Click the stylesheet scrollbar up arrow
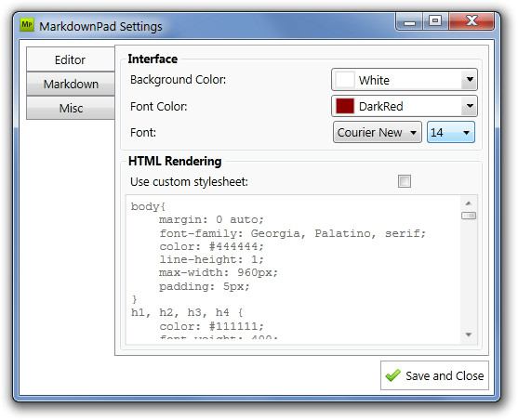518x420 pixels. pos(469,203)
